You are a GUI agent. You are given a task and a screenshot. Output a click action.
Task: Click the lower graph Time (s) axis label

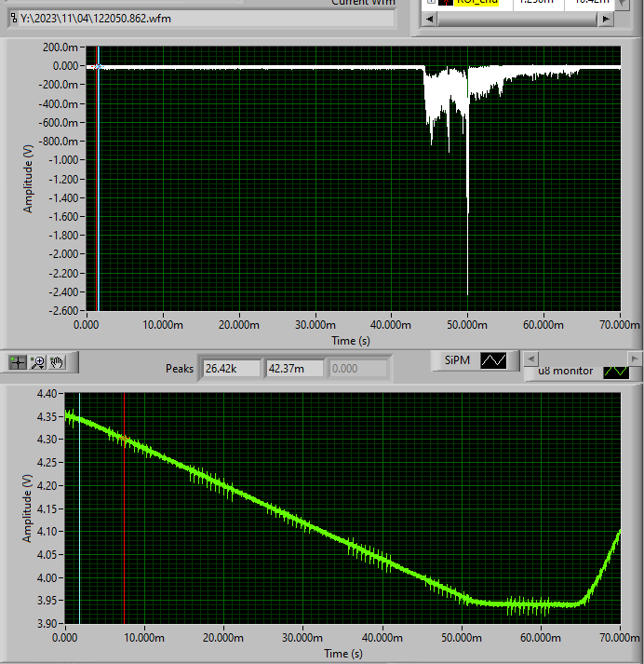pyautogui.click(x=343, y=654)
